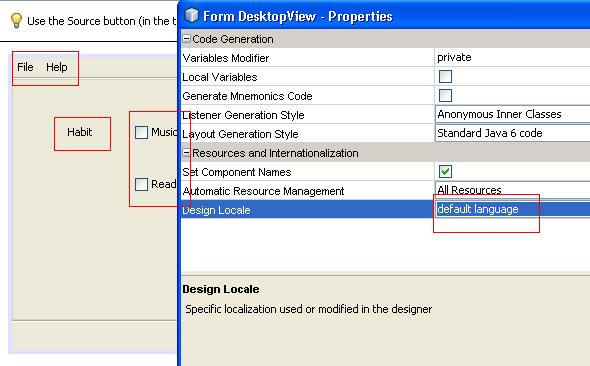Viewport: 590px width, 366px height.
Task: Select the Variables Modifier property name
Action: coord(226,58)
